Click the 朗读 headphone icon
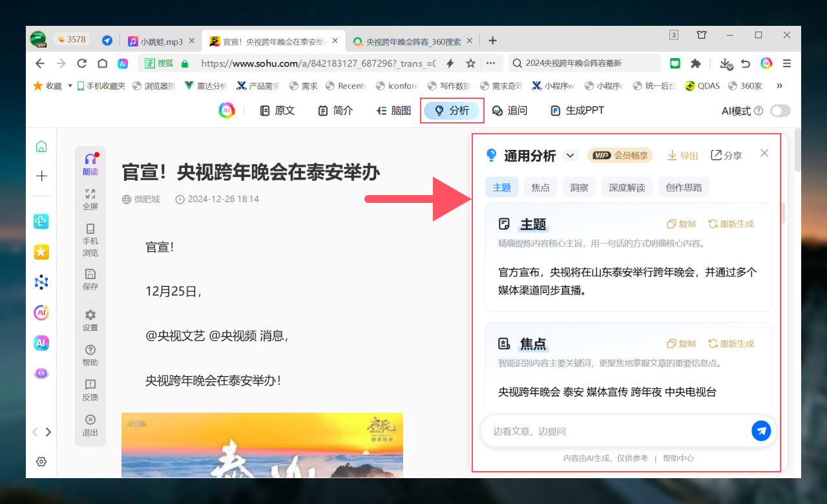The width and height of the screenshot is (827, 504). [90, 160]
